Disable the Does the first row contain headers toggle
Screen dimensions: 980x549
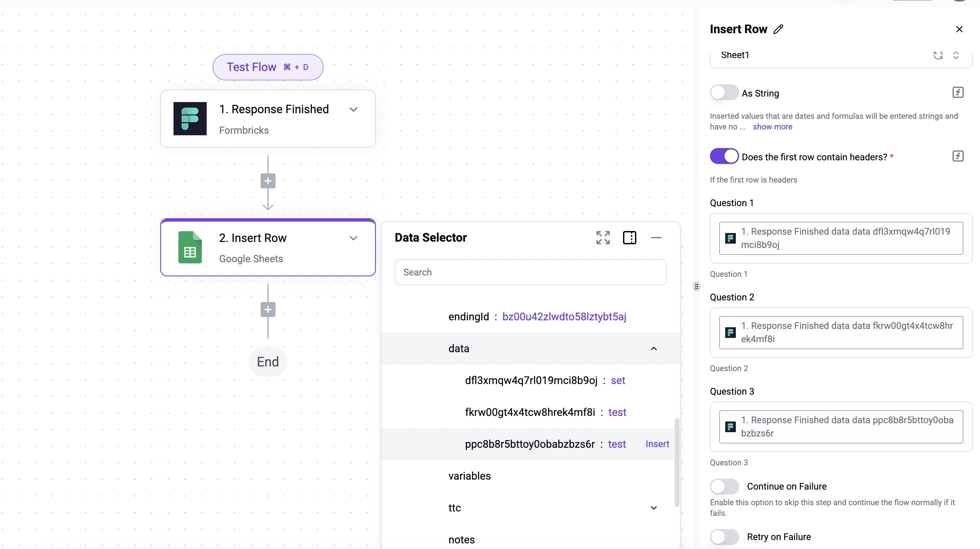click(724, 156)
